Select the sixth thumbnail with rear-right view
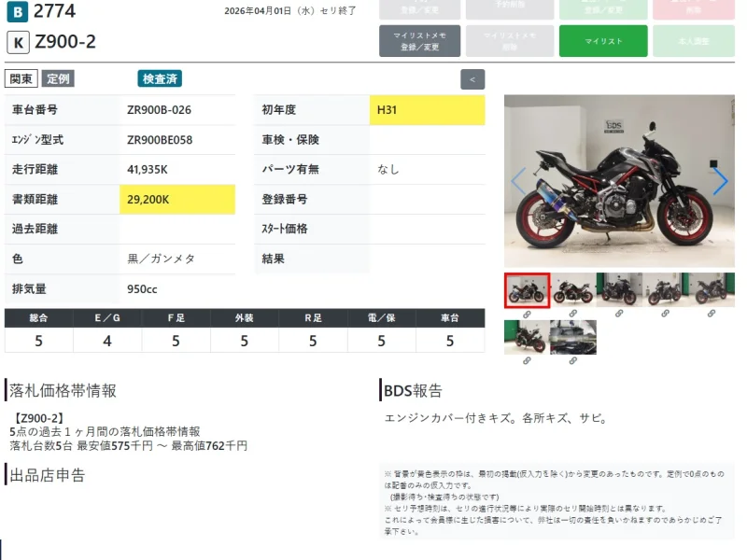 (x=527, y=337)
